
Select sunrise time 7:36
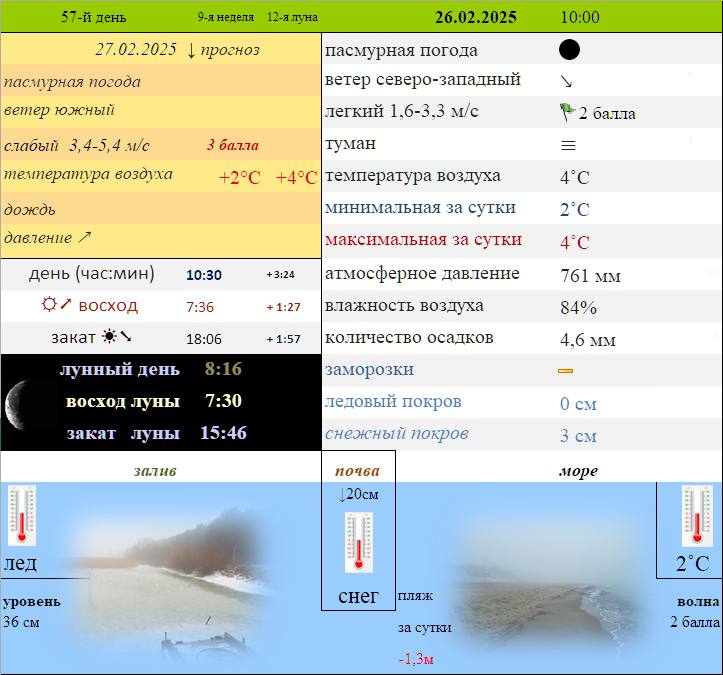(200, 307)
